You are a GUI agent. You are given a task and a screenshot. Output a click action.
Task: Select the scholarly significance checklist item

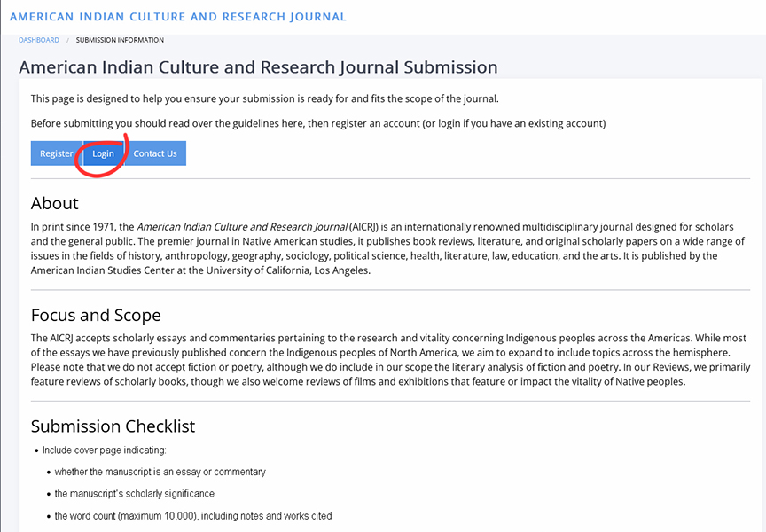(x=134, y=494)
